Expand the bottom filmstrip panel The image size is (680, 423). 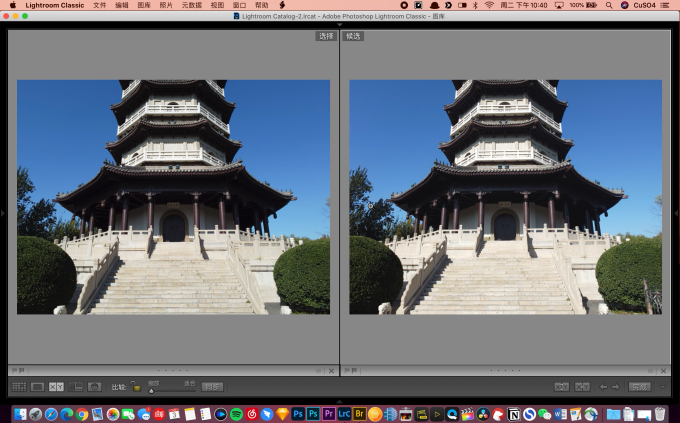(x=340, y=401)
